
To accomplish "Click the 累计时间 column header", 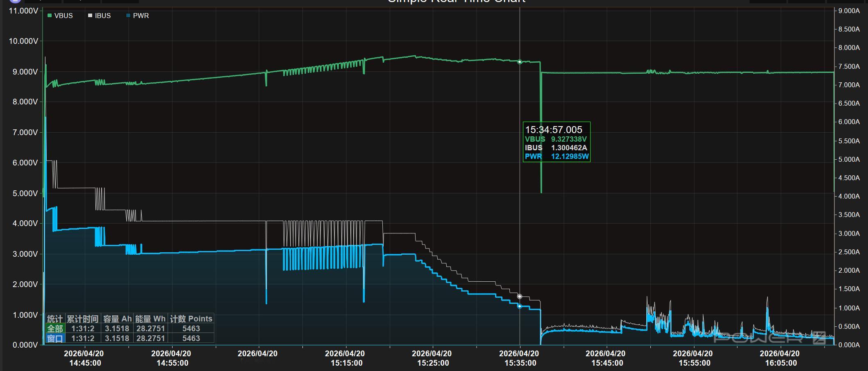I will pos(82,319).
